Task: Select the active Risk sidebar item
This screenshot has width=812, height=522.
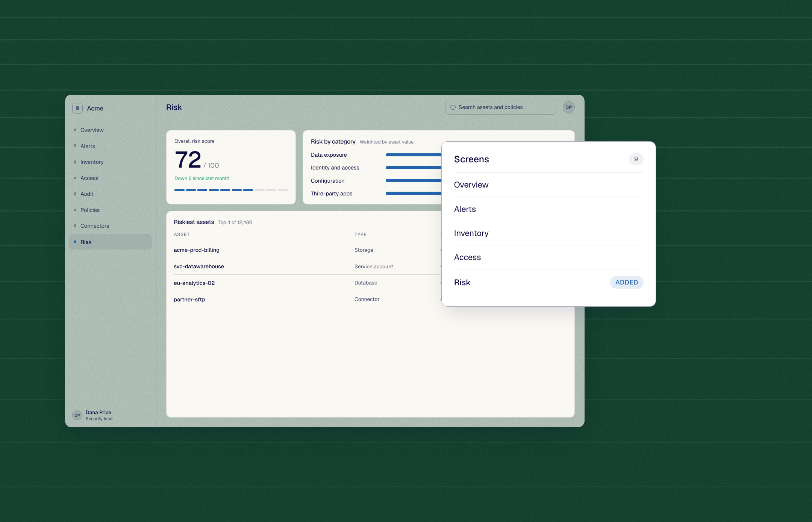Action: [111, 242]
